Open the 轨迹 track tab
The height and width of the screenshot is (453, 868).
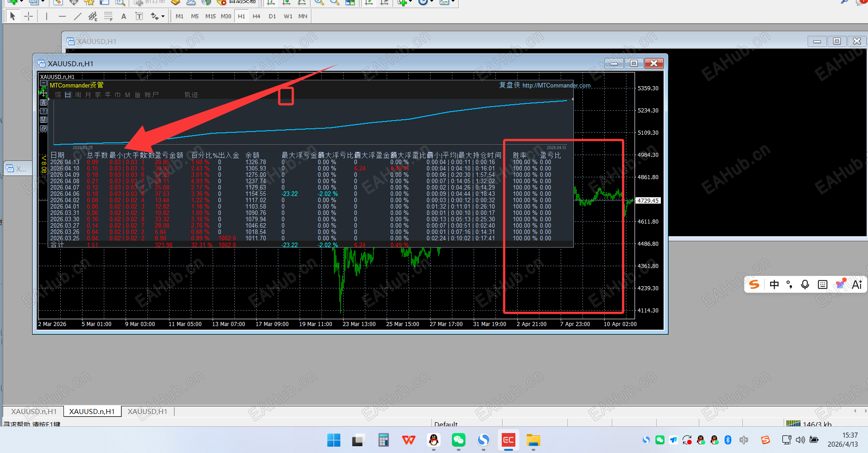click(x=191, y=95)
